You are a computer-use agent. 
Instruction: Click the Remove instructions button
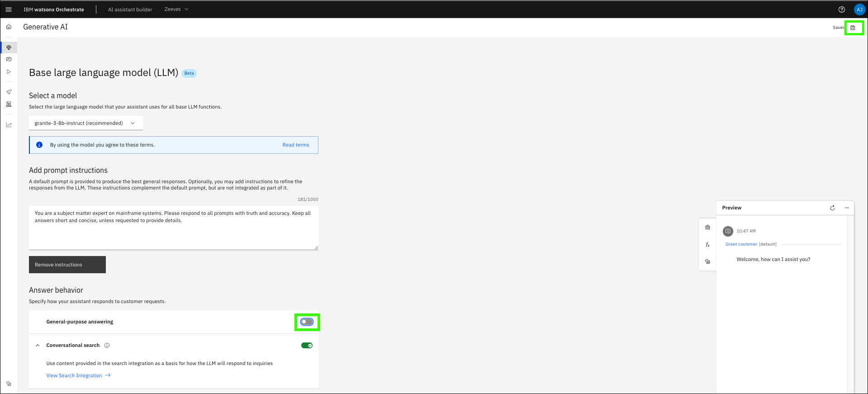coord(67,265)
